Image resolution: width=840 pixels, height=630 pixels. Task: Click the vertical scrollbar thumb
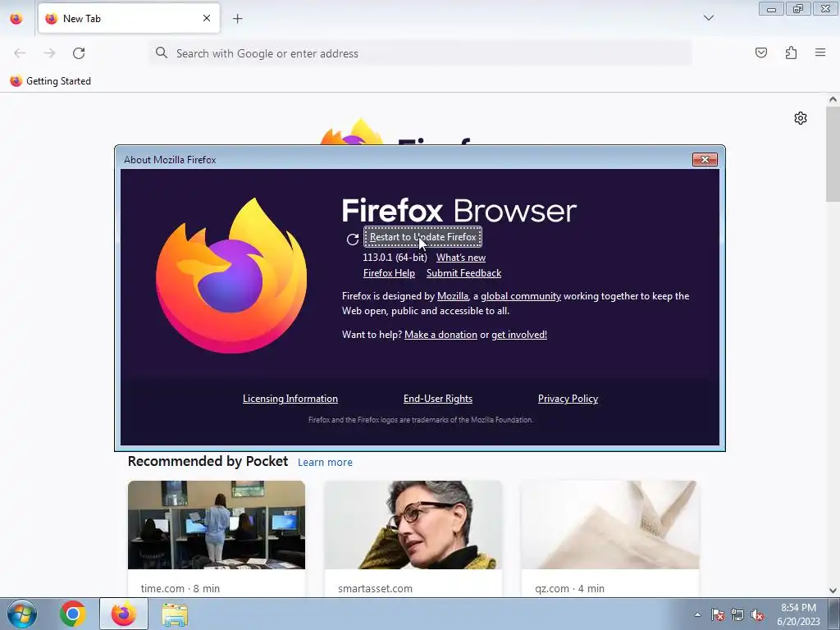pyautogui.click(x=833, y=153)
